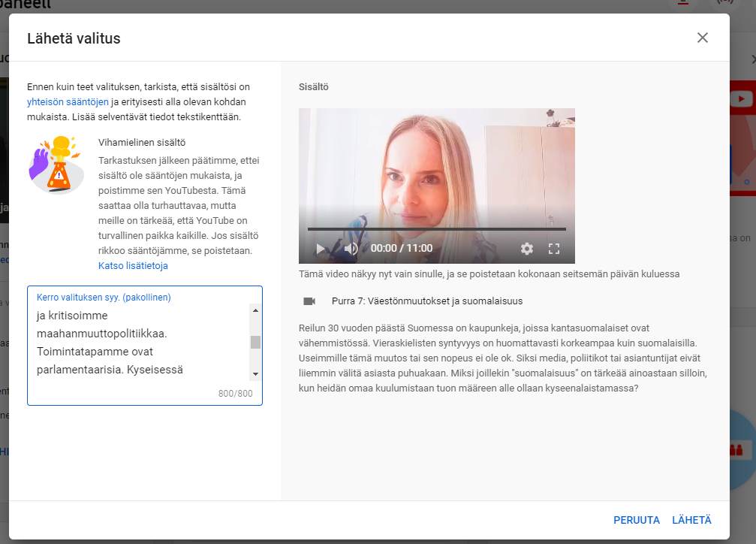Open the yhteisön sääntöjen link

[68, 102]
